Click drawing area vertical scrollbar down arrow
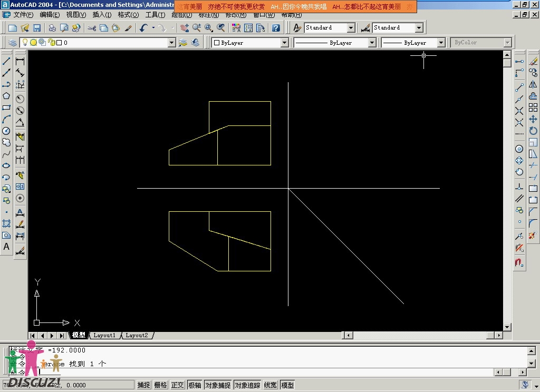The height and width of the screenshot is (392, 540). pos(507,327)
